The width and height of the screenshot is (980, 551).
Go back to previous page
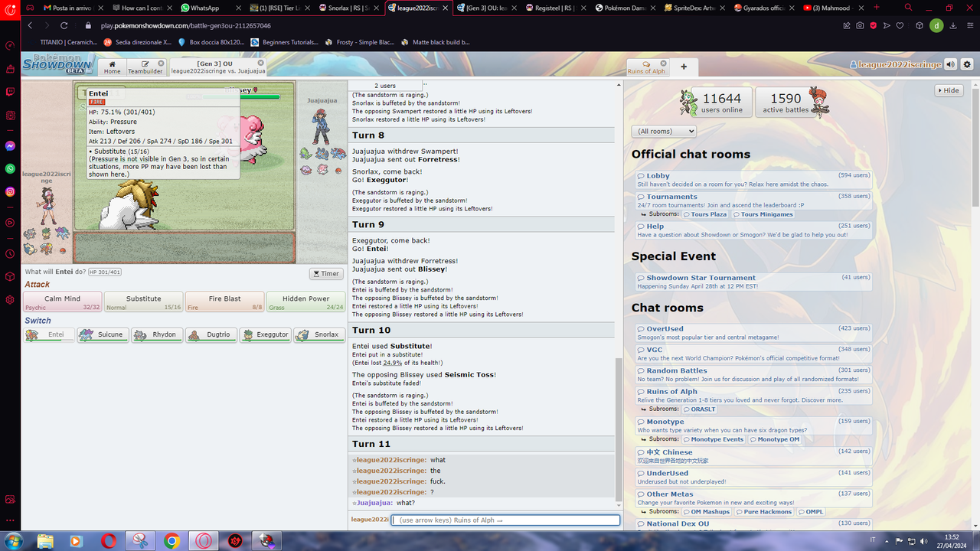click(x=30, y=25)
